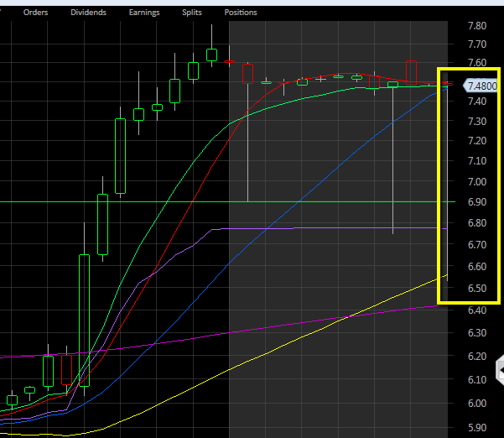504x438 pixels.
Task: Switch to the Dividends tab
Action: pos(89,13)
